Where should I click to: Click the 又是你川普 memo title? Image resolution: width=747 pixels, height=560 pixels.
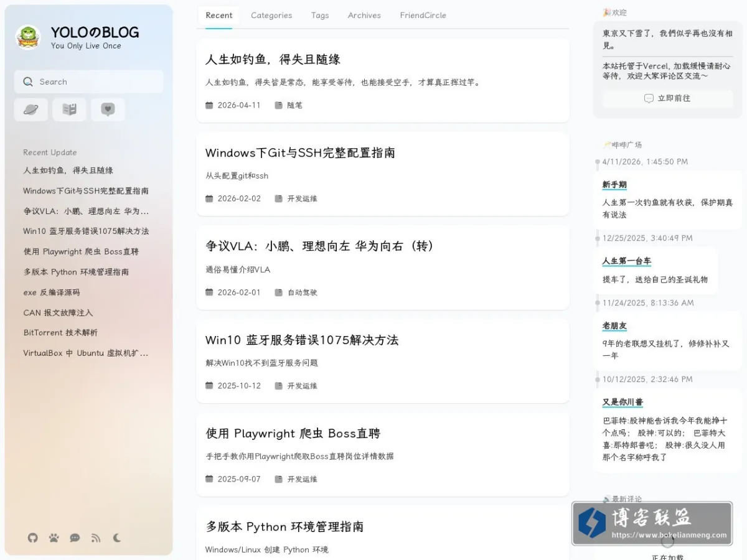[622, 403]
